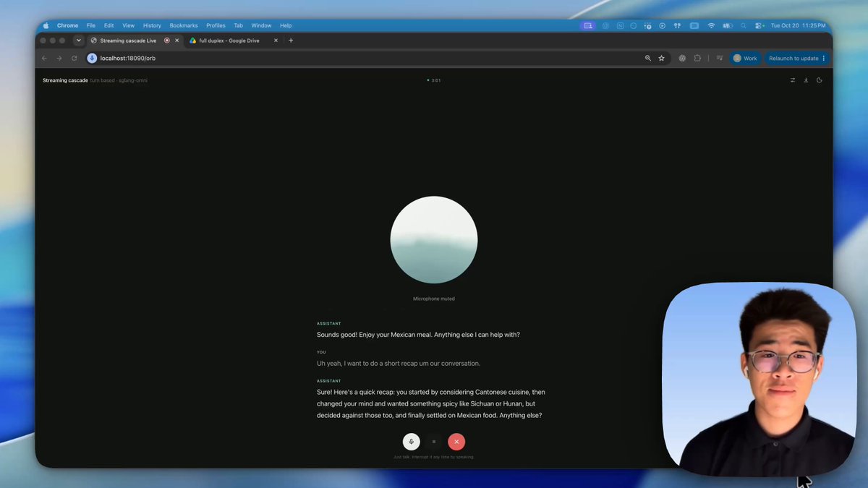Click the stop square button beside the microphone
Viewport: 868px width, 488px height.
(x=434, y=442)
